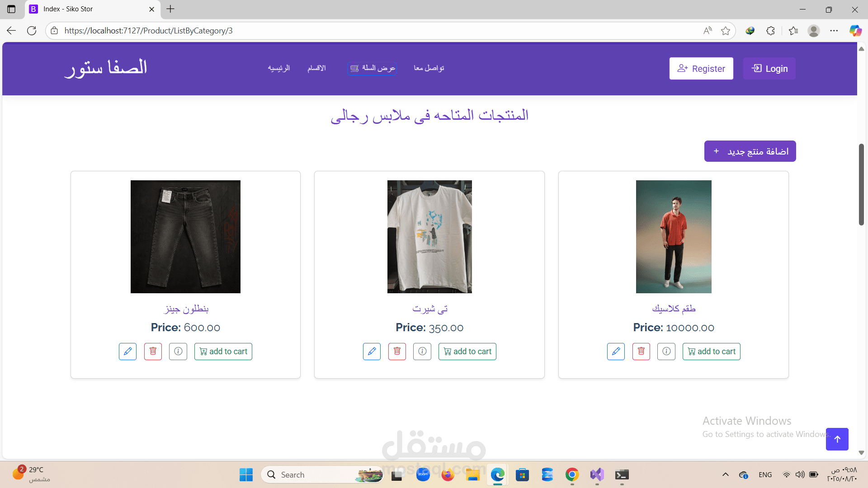868x488 pixels.
Task: Show hidden icons chevron in system tray
Action: tap(726, 474)
